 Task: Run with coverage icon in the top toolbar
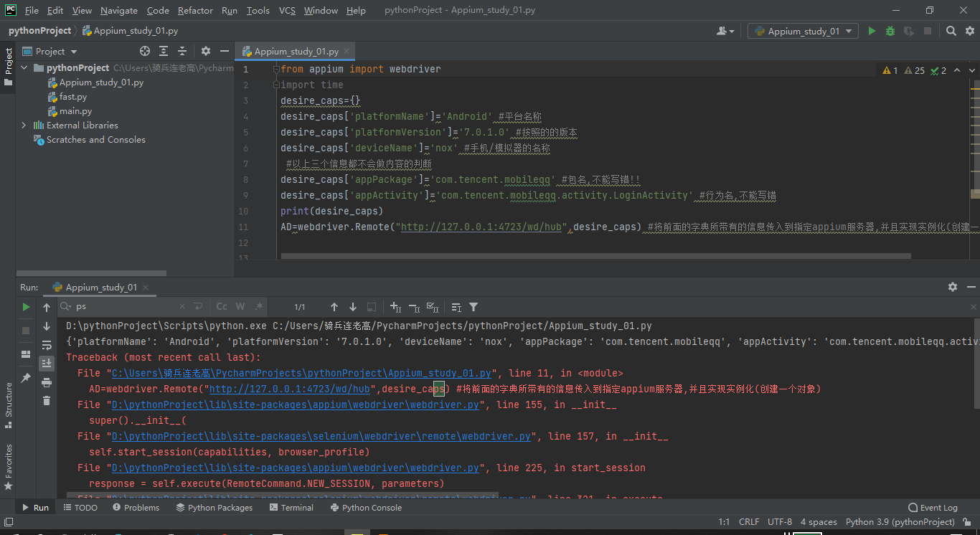coord(909,31)
